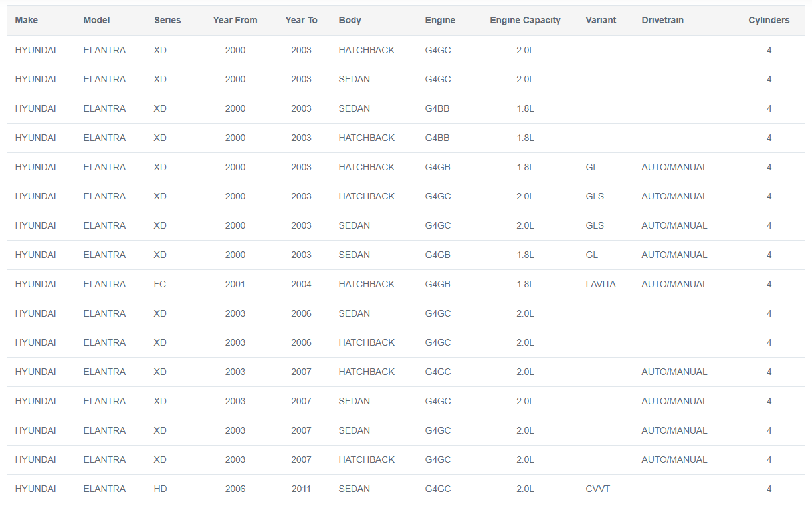
Task: Click the Series column header
Action: tap(167, 20)
